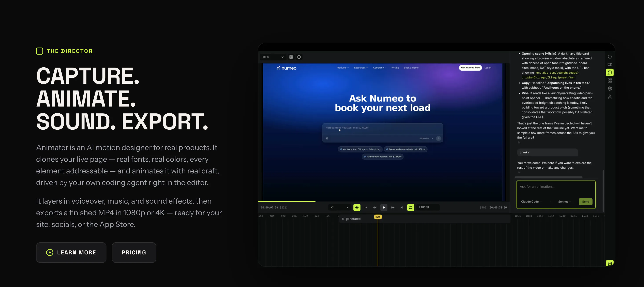Click the one.dat.com URL code text
This screenshot has width=644, height=287.
pyautogui.click(x=550, y=75)
